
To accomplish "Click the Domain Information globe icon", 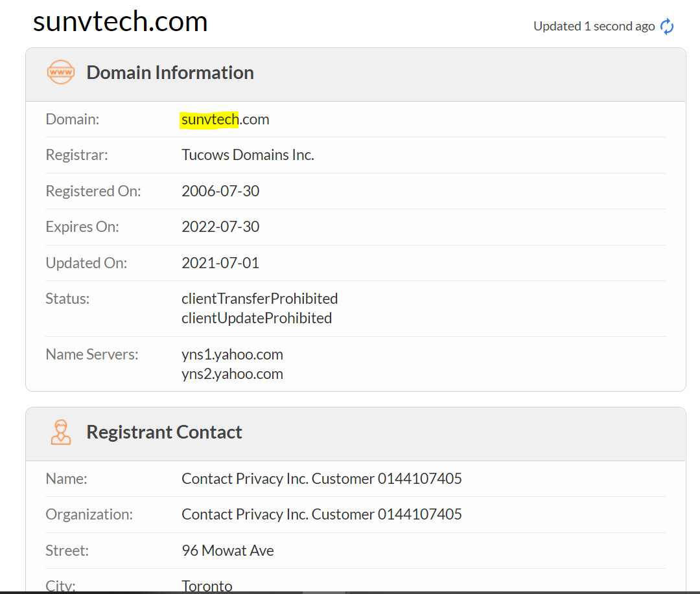I will [x=60, y=72].
